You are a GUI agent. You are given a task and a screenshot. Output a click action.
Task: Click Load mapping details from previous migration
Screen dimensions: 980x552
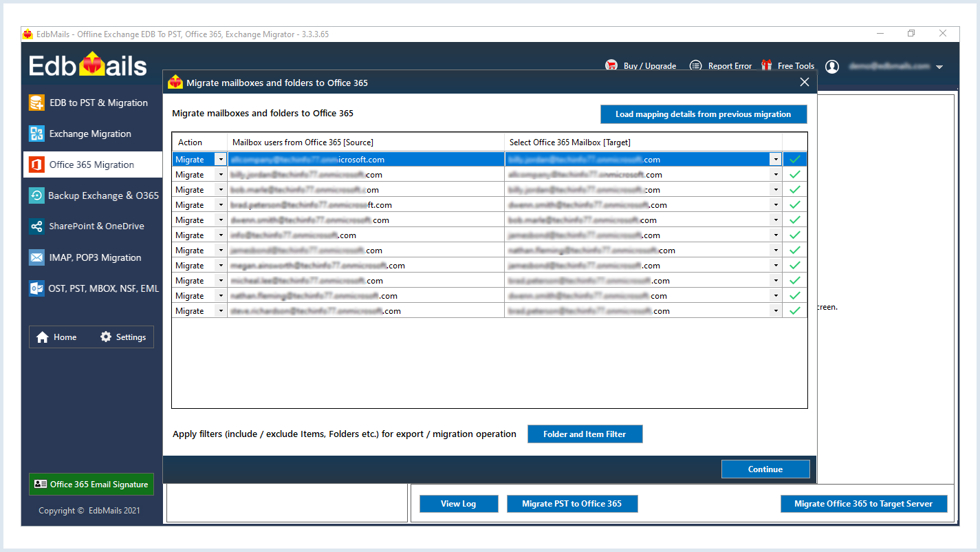tap(704, 114)
